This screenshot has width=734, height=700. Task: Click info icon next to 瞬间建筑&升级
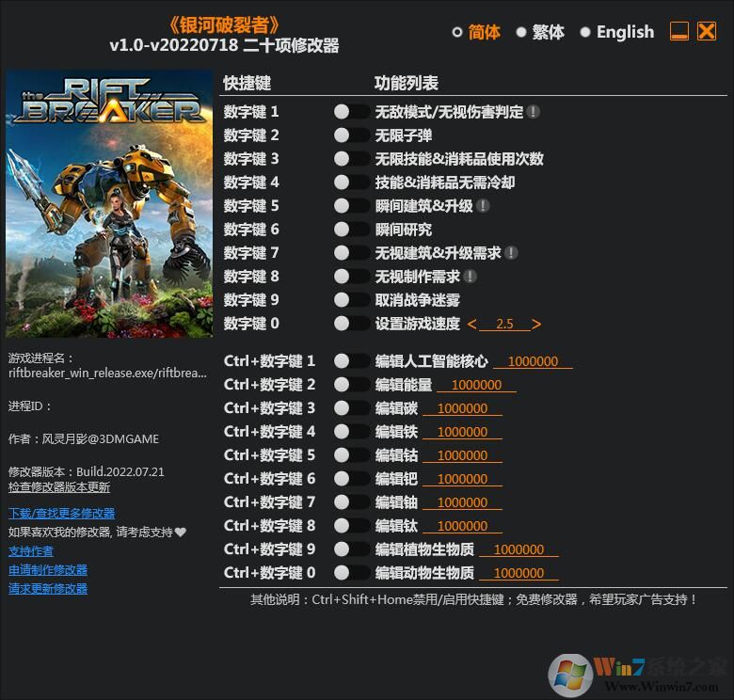click(483, 205)
